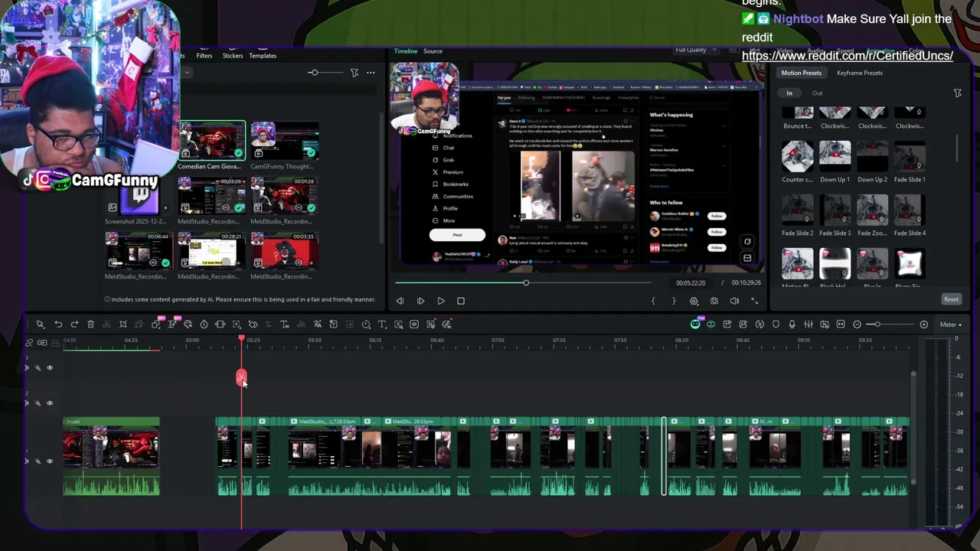Add a marker with the shield-shaped icon
This screenshot has height=551, width=980.
tap(776, 324)
